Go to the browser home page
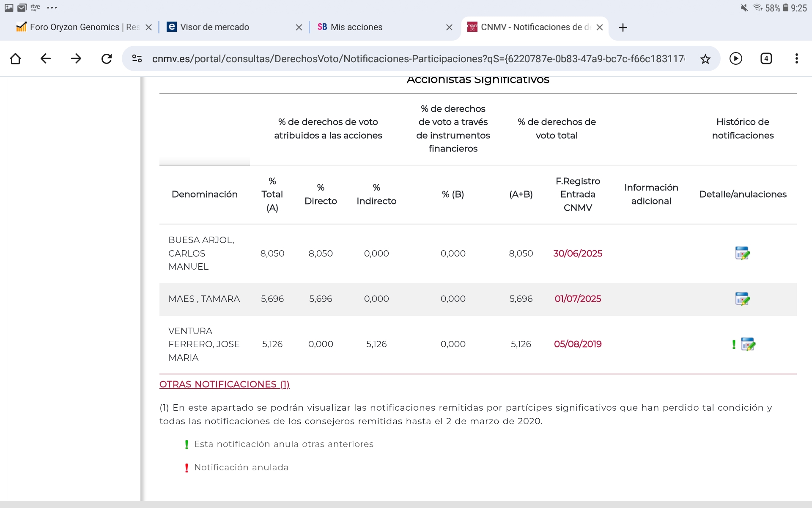812x508 pixels. [15, 58]
